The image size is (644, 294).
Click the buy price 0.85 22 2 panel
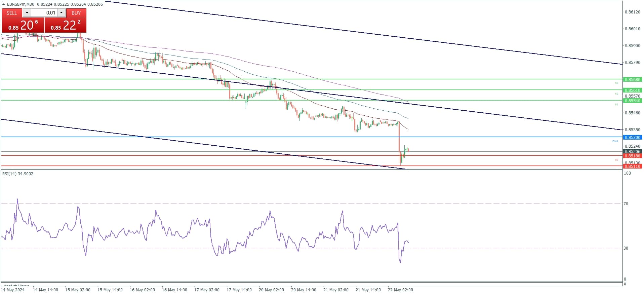click(x=66, y=25)
